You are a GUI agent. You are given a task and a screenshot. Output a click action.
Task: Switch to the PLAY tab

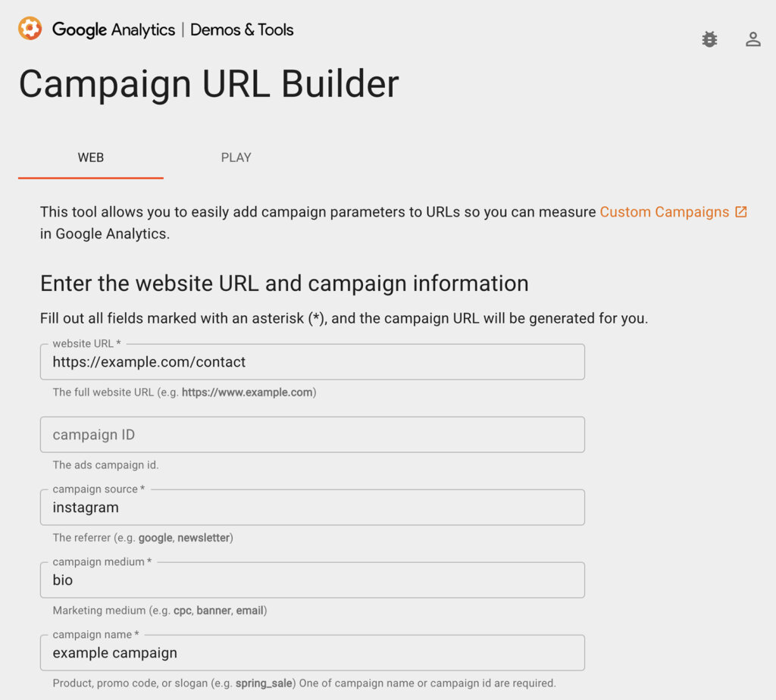236,158
